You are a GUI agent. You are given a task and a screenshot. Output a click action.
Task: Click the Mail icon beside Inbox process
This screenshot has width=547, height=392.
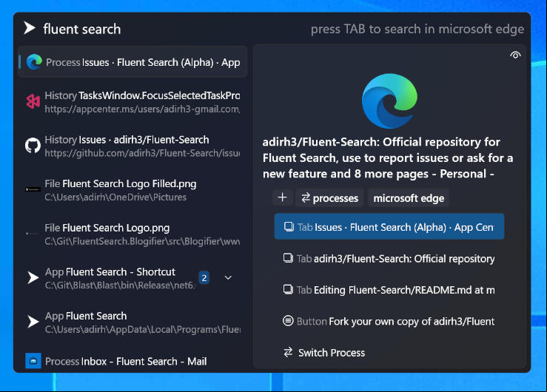pyautogui.click(x=33, y=361)
